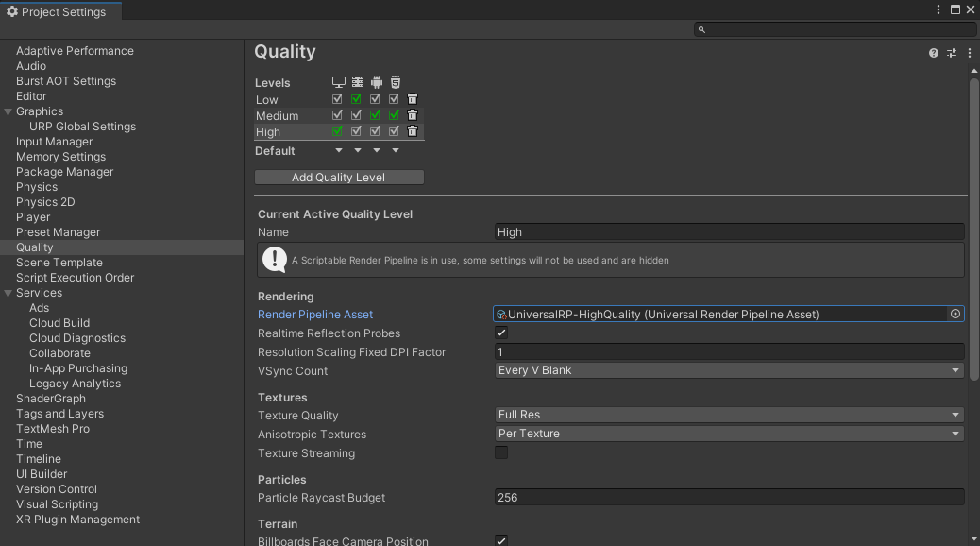The width and height of the screenshot is (980, 546).
Task: Select Memory Settings category
Action: tap(61, 157)
